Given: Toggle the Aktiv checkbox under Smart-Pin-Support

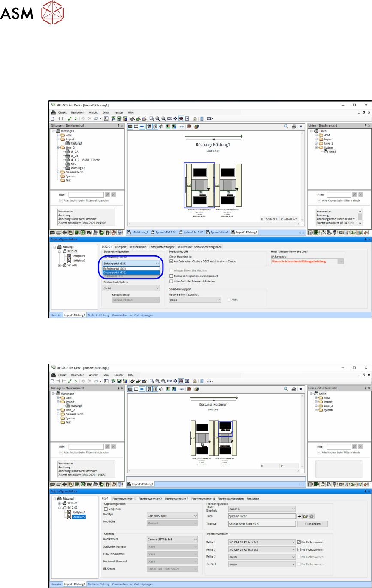Looking at the screenshot, I should [x=229, y=300].
